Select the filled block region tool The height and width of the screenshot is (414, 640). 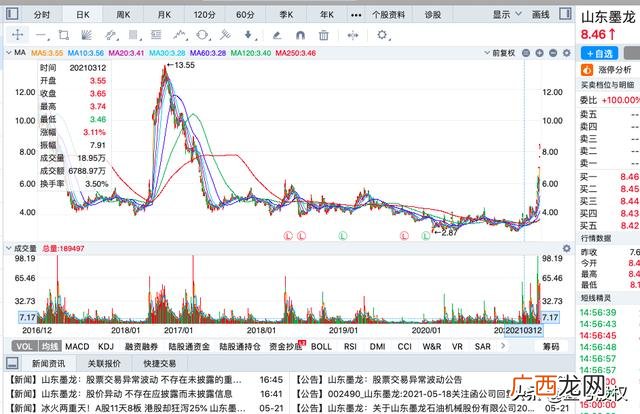coord(133,35)
